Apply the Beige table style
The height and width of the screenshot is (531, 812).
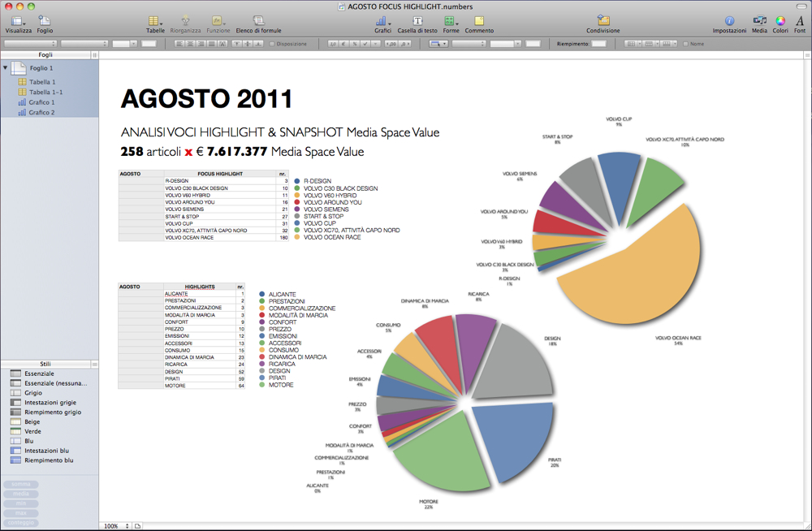[x=32, y=421]
